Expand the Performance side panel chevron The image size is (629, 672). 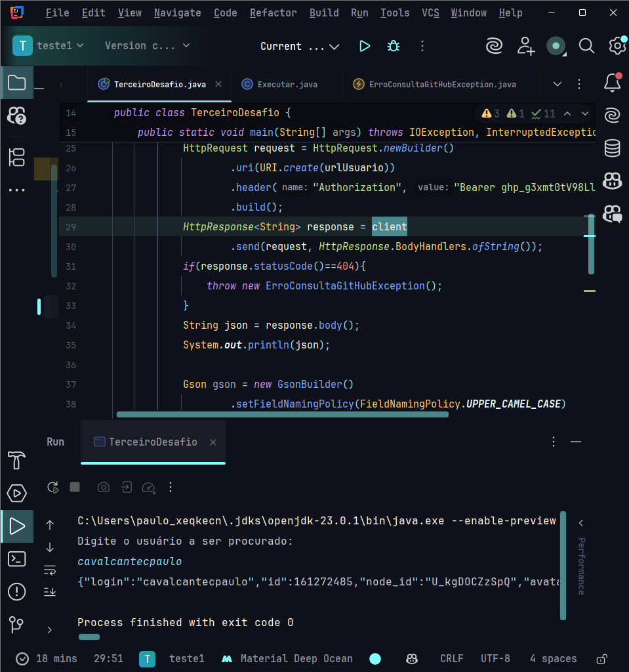(581, 523)
